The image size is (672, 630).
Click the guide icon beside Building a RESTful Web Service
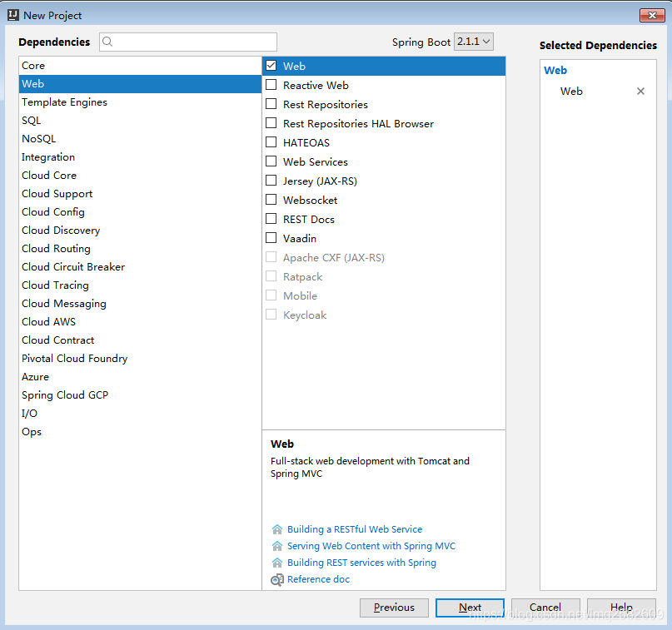coord(277,529)
